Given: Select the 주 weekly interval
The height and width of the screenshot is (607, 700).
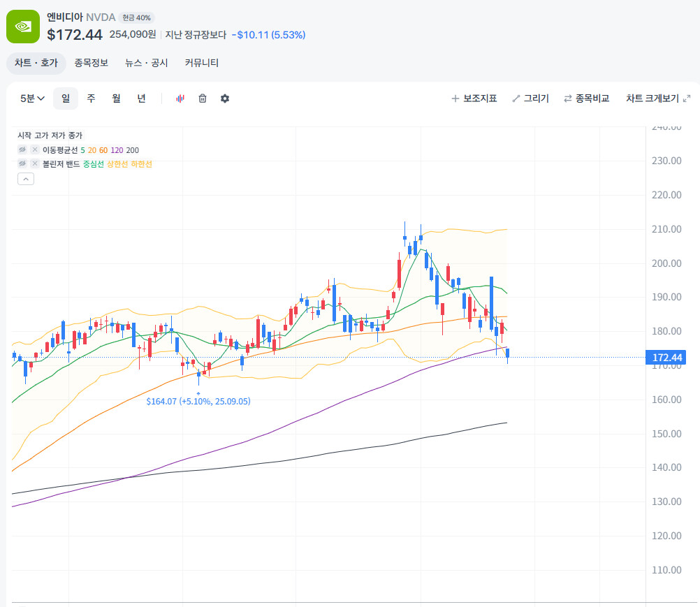Looking at the screenshot, I should click(x=91, y=98).
